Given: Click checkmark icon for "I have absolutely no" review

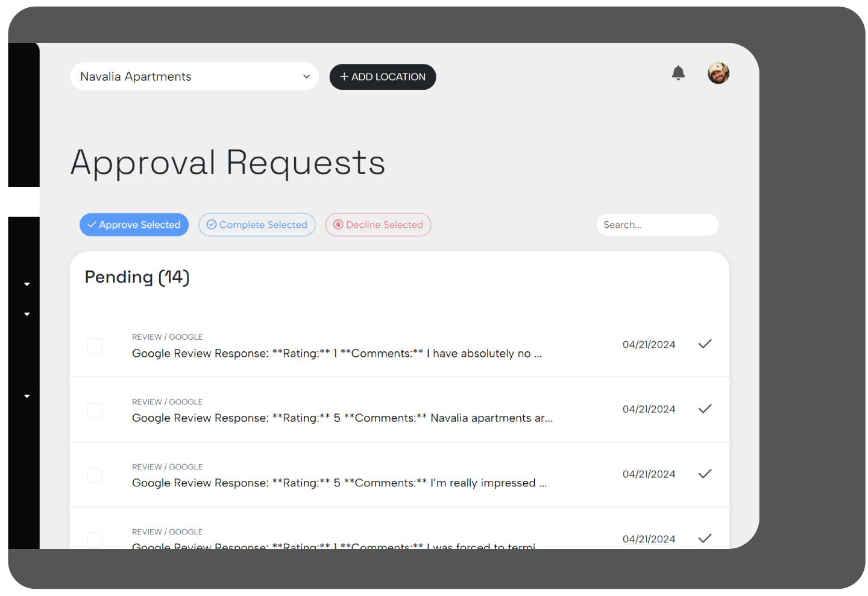Looking at the screenshot, I should tap(705, 344).
